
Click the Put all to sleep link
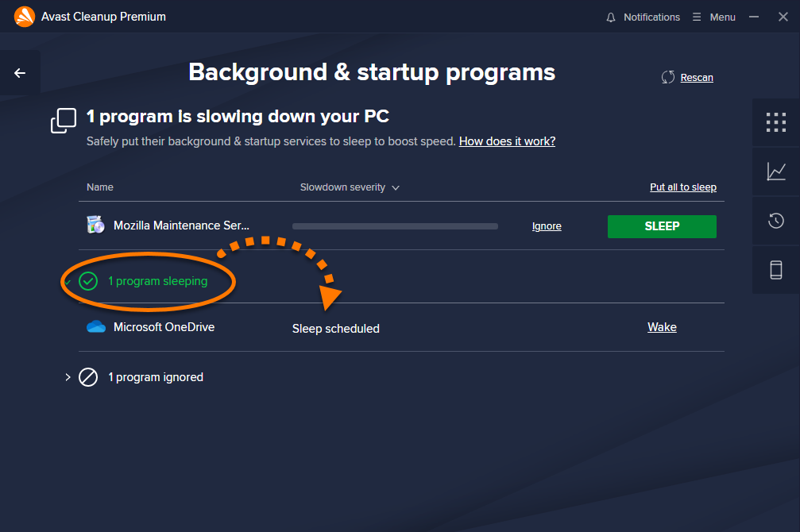pos(682,187)
